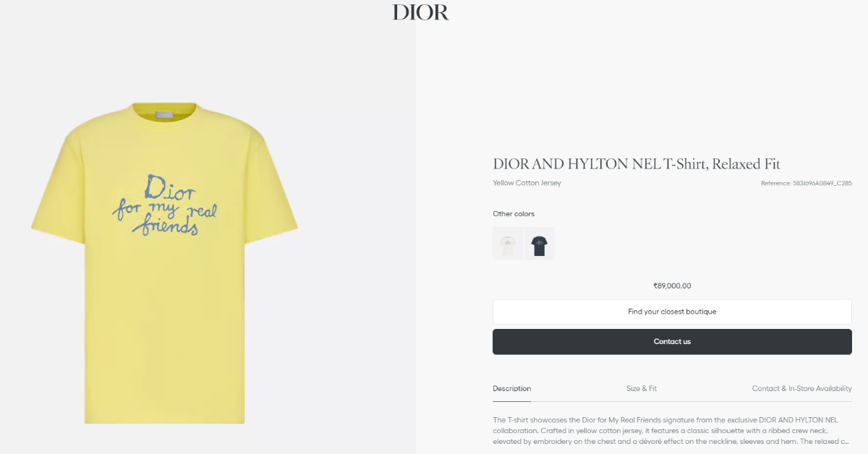Click the Yellow Cotton Jersey subtitle
The height and width of the screenshot is (454, 868).
coord(527,183)
